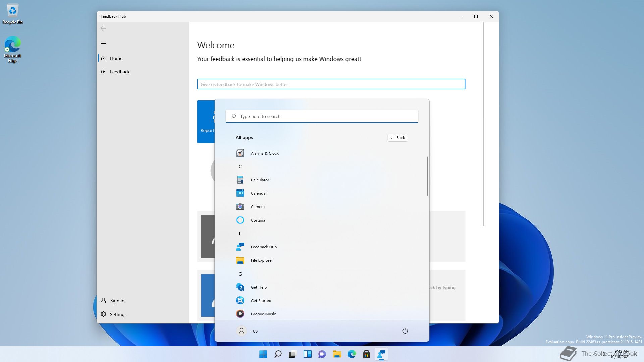Screen dimensions: 644x362
Task: Open Alarms & Clock from All apps
Action: pos(321,153)
